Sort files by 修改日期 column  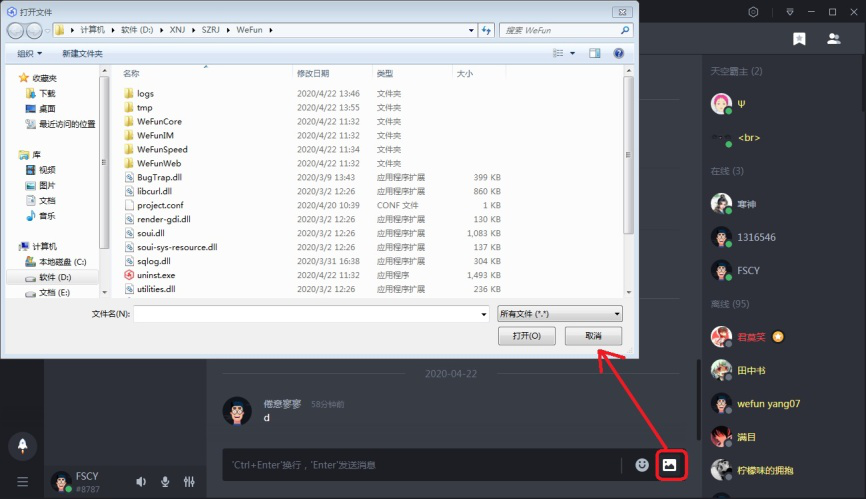point(332,73)
